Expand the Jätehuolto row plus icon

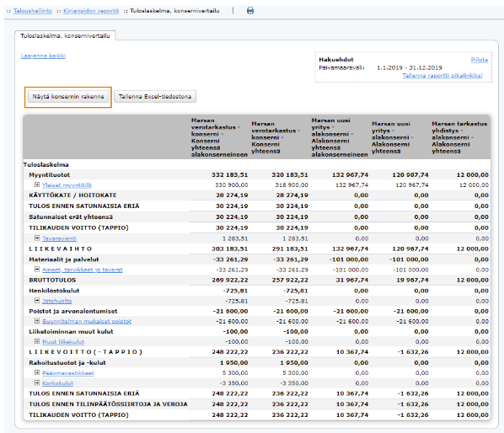tap(37, 301)
